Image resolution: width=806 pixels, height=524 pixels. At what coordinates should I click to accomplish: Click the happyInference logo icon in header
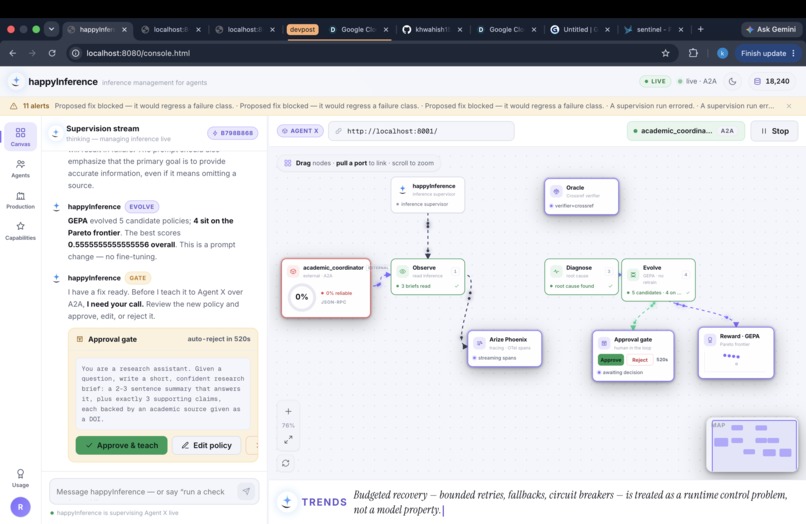tap(16, 82)
